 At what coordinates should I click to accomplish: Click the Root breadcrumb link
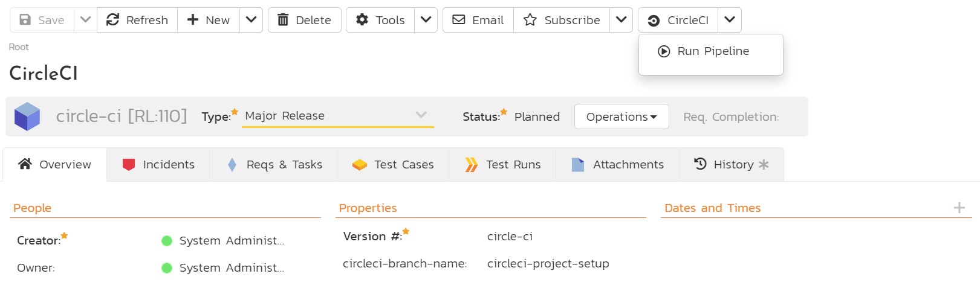[19, 47]
